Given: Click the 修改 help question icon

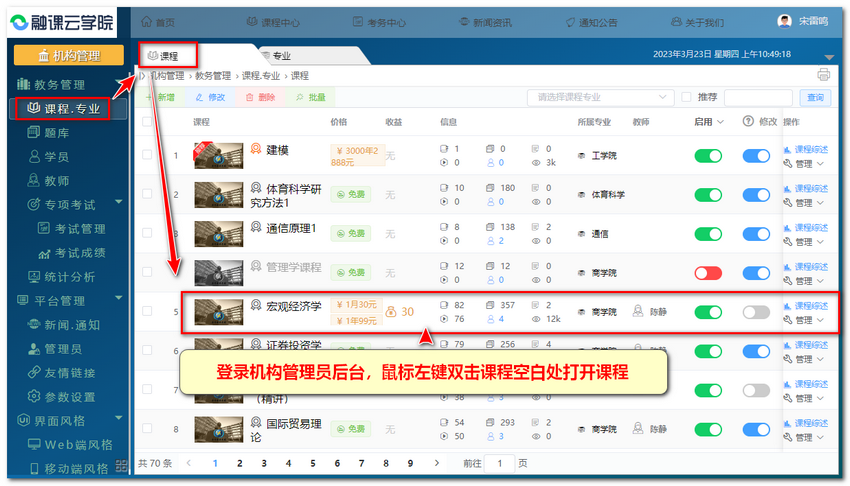Looking at the screenshot, I should [748, 121].
